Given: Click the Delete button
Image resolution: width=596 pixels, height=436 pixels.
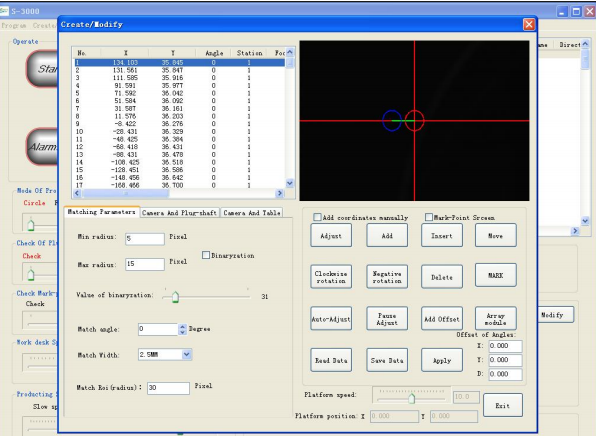Looking at the screenshot, I should (442, 277).
